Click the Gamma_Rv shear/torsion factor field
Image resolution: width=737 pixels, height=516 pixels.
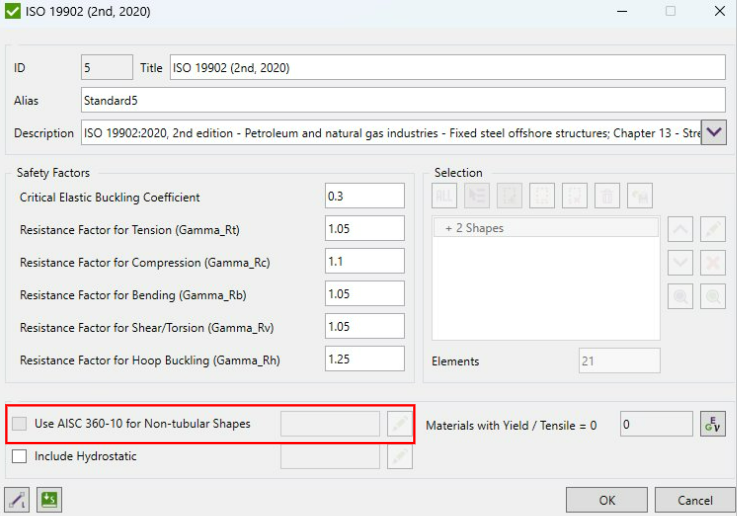pyautogui.click(x=364, y=326)
